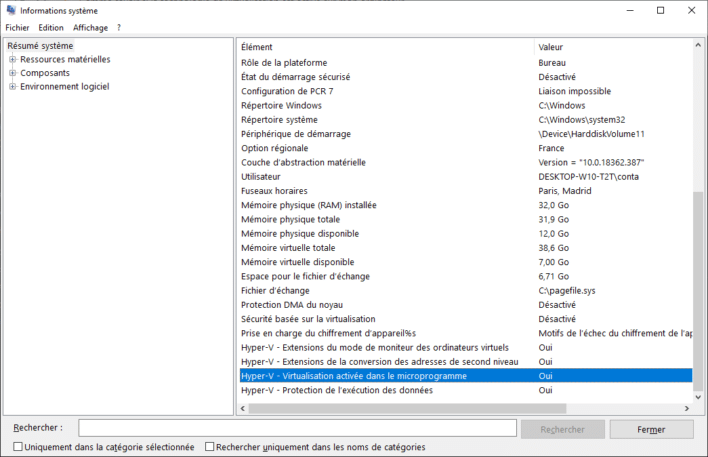Viewport: 708px width, 457px height.
Task: Open the Edition menu
Action: 51,28
